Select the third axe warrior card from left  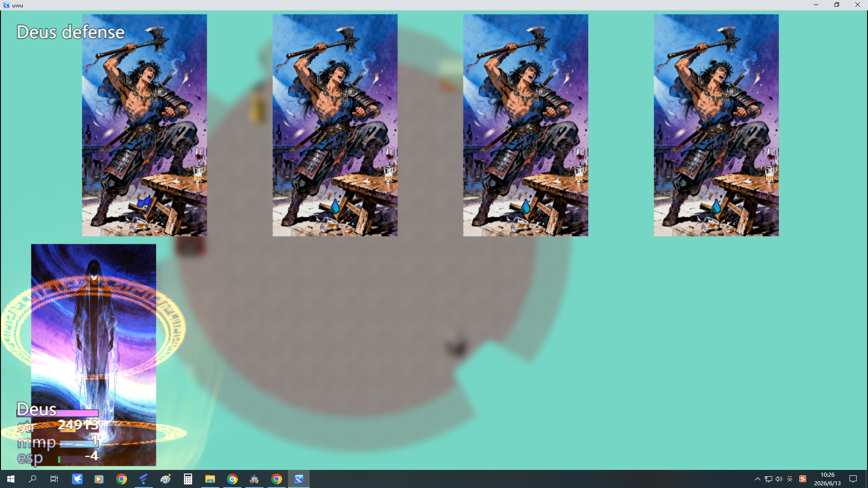[526, 125]
